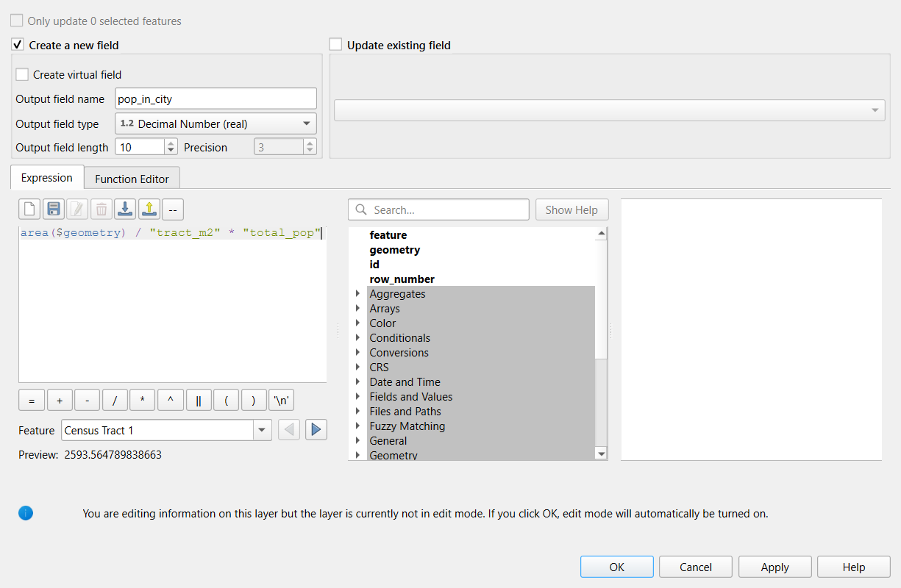Image resolution: width=901 pixels, height=588 pixels.
Task: Go to the next feature preview arrow
Action: pos(316,430)
